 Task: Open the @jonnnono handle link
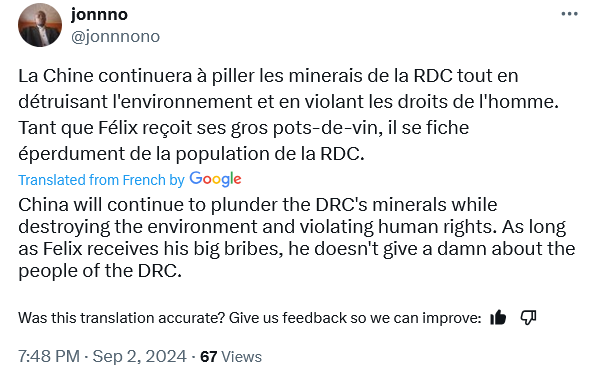coord(115,37)
